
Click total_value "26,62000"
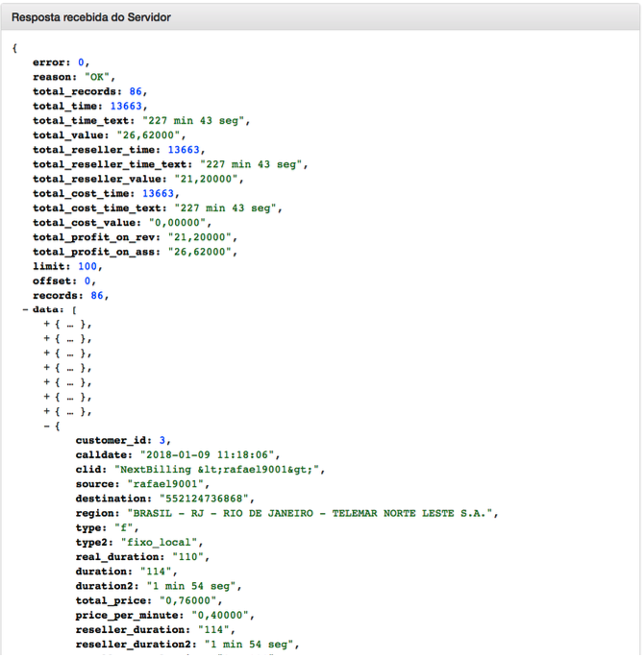(148, 135)
